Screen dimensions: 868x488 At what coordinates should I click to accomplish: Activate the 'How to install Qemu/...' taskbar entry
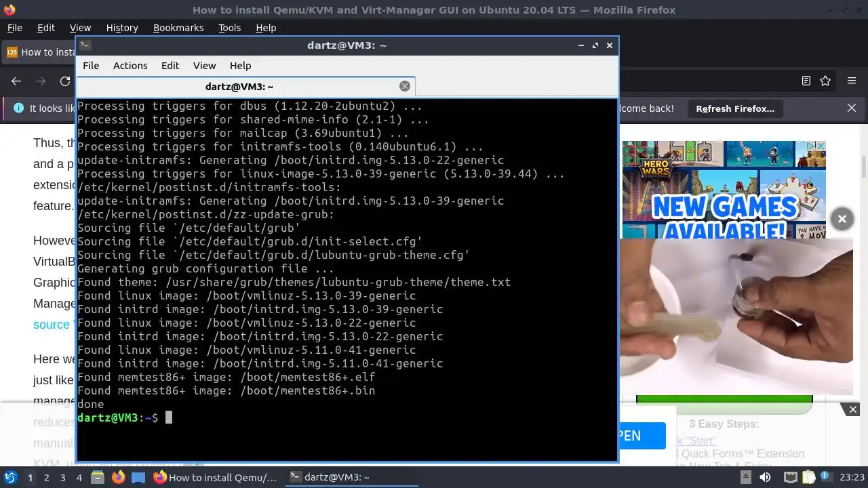[216, 477]
